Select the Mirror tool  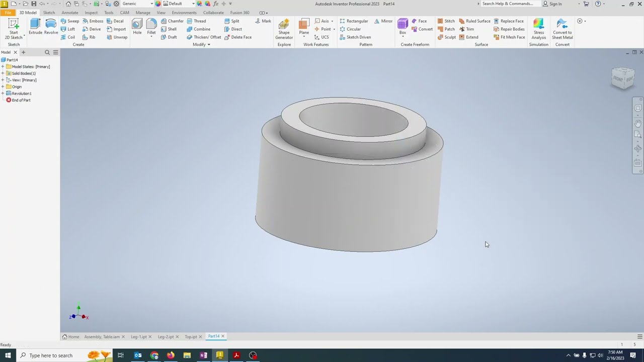click(383, 21)
